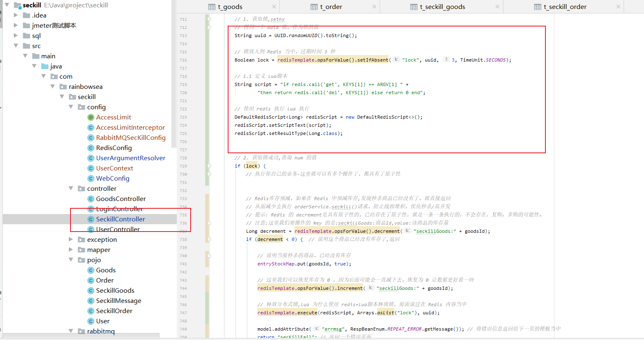Select UserArgumentResolver in project tree

coord(130,158)
